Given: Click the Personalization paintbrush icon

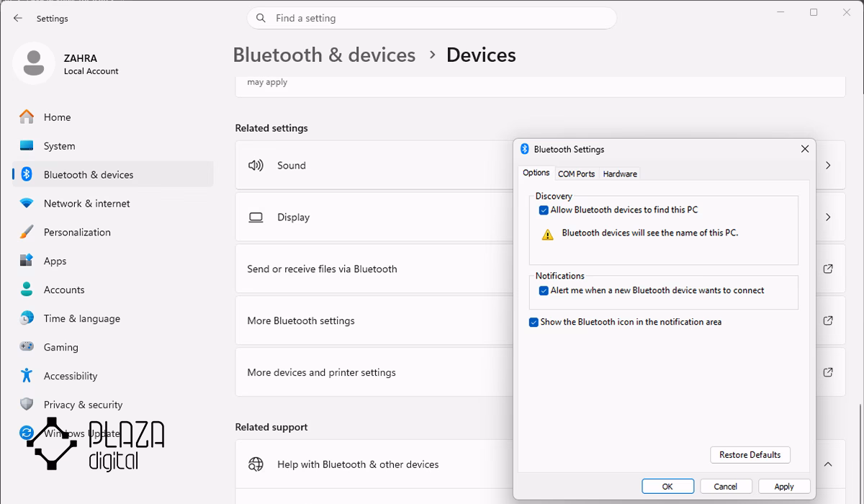Looking at the screenshot, I should pyautogui.click(x=27, y=232).
